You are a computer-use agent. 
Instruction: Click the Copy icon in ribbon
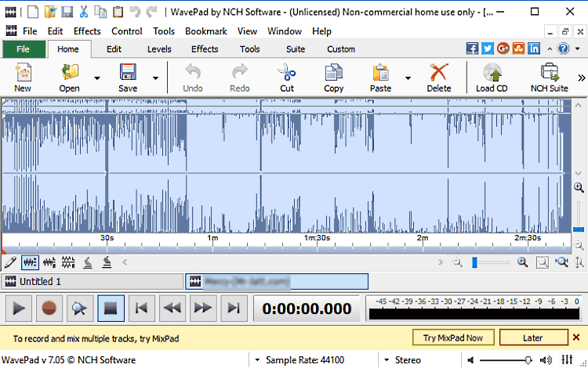(x=333, y=72)
